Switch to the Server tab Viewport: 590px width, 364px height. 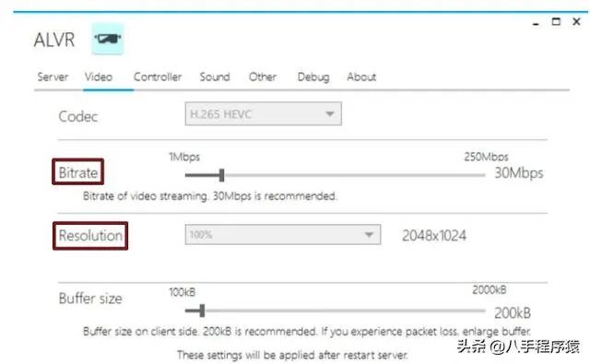point(53,77)
